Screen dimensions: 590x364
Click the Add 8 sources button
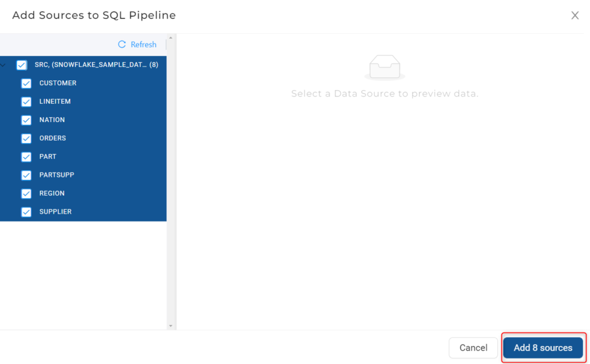point(543,347)
